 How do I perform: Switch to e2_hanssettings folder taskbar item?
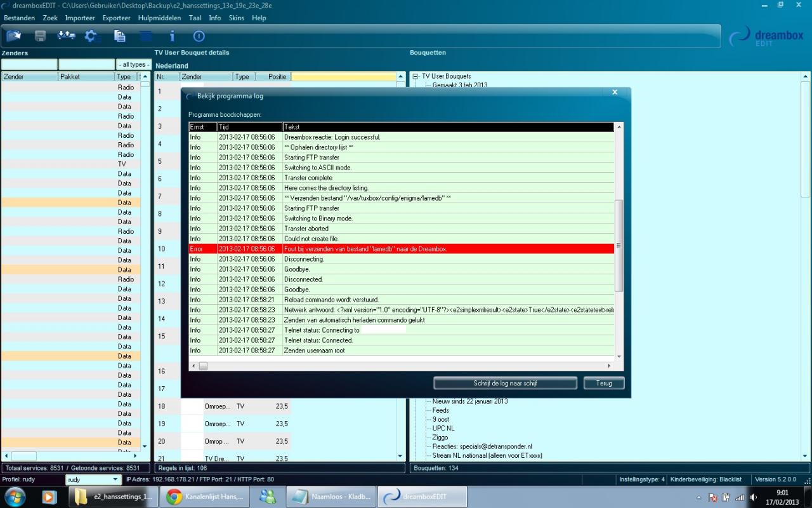(114, 497)
